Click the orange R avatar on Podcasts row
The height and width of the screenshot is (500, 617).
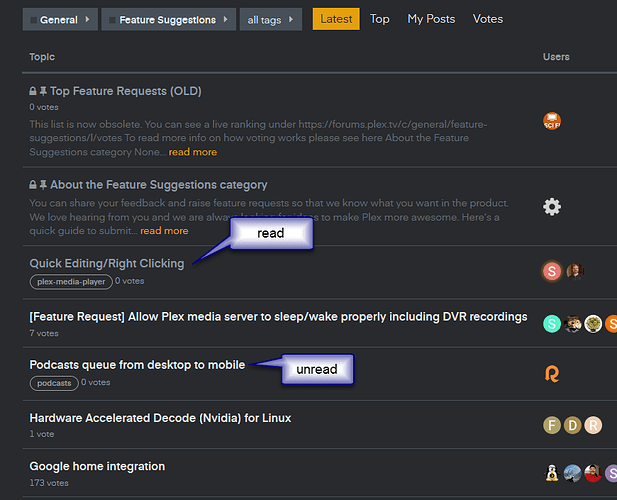552,374
